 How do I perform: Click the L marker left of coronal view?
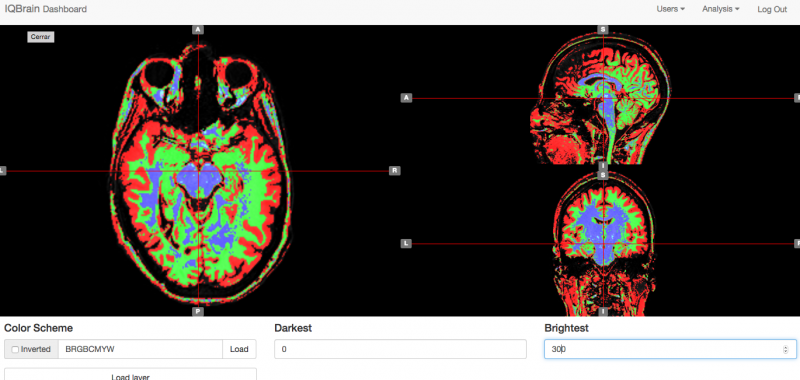click(x=406, y=244)
